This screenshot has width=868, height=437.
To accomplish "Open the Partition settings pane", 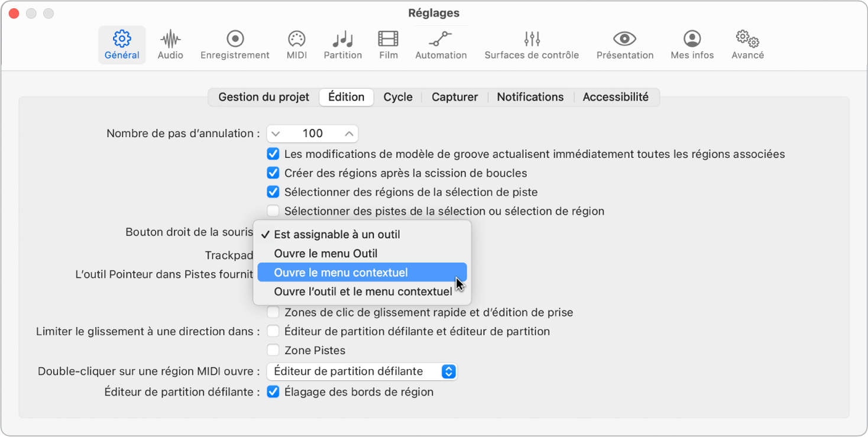I will click(x=342, y=44).
